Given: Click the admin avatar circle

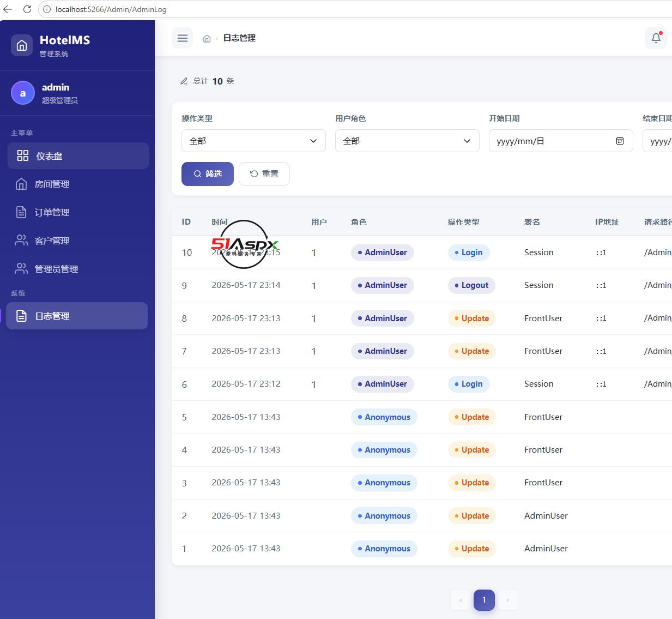Looking at the screenshot, I should point(23,93).
